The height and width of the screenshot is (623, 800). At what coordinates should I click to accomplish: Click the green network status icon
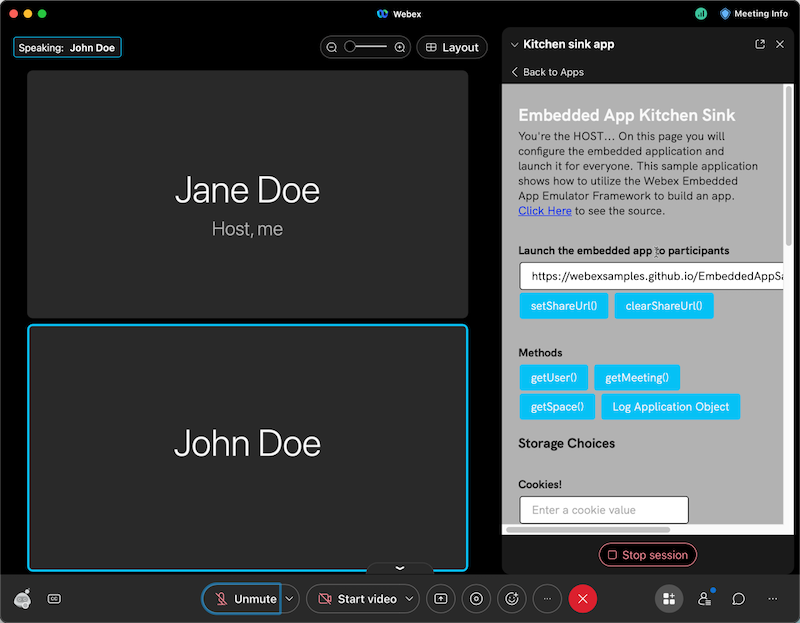click(701, 14)
